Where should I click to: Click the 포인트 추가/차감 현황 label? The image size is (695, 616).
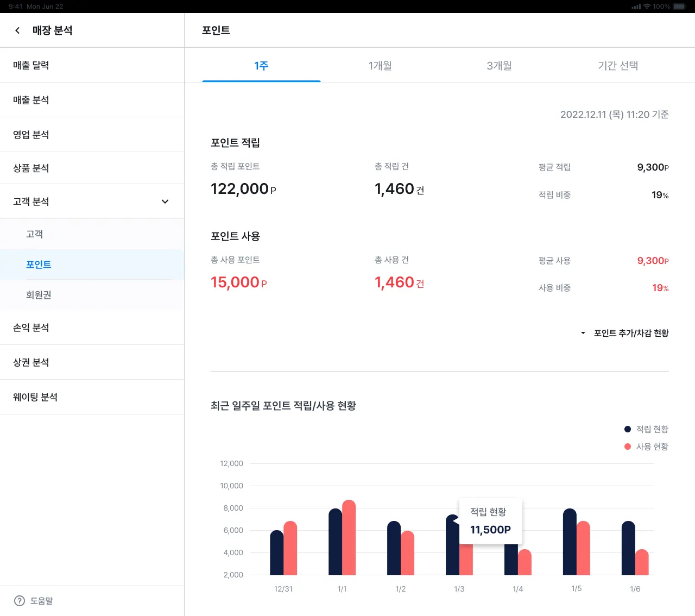pyautogui.click(x=631, y=333)
